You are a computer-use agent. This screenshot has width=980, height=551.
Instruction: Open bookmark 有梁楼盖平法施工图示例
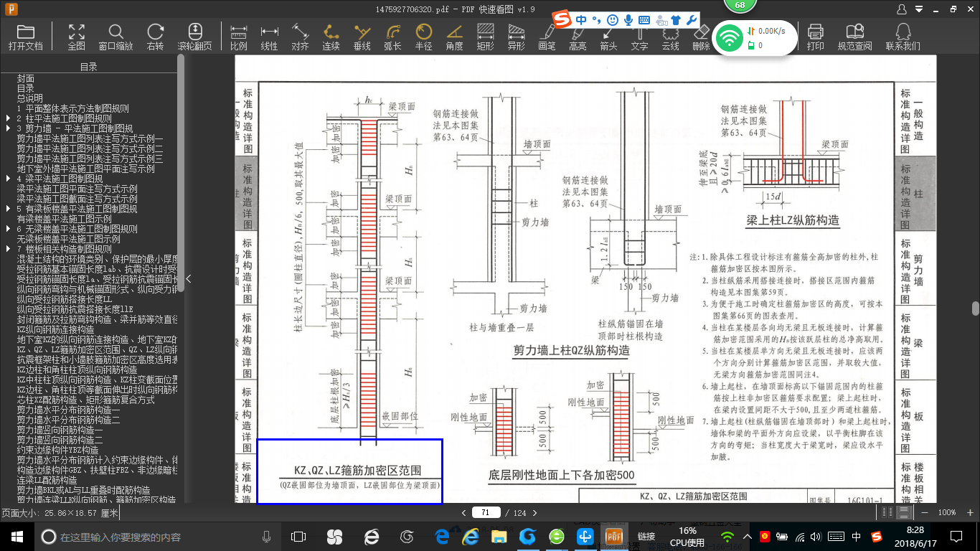click(65, 219)
